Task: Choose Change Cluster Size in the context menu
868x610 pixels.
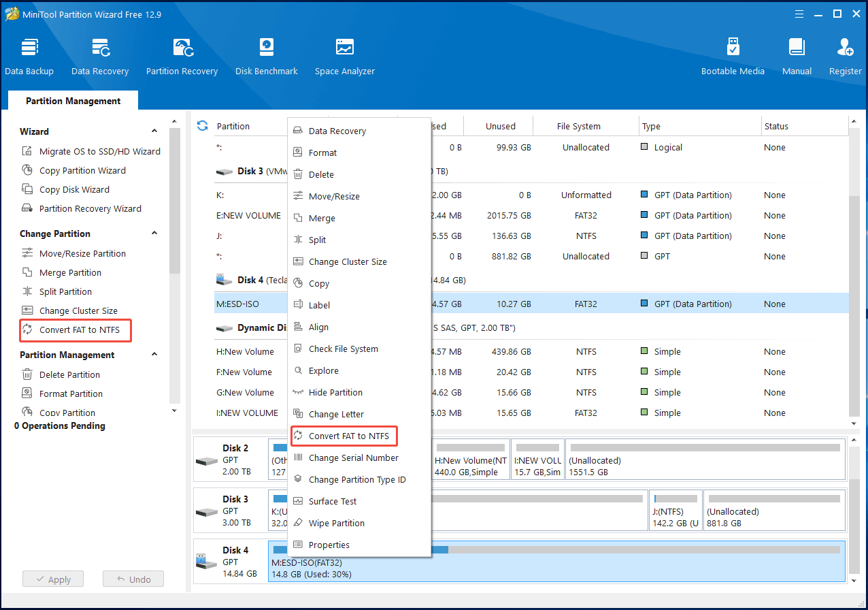Action: pos(359,262)
